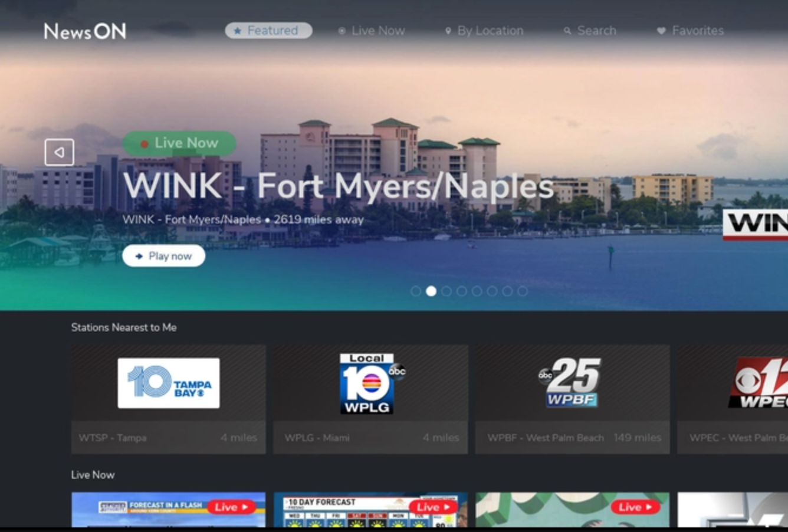Click the WINK logo on the banner

click(x=756, y=224)
